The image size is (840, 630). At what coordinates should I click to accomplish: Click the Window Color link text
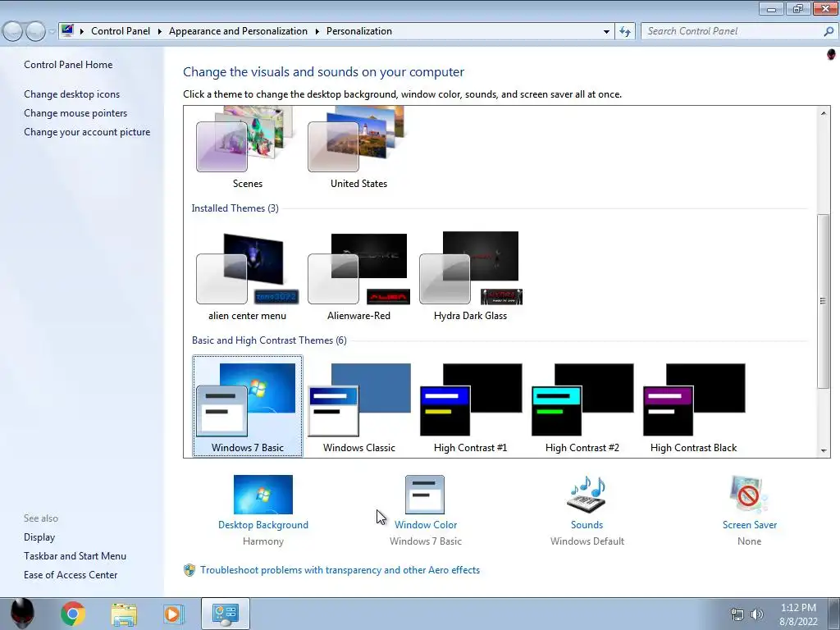tap(426, 525)
